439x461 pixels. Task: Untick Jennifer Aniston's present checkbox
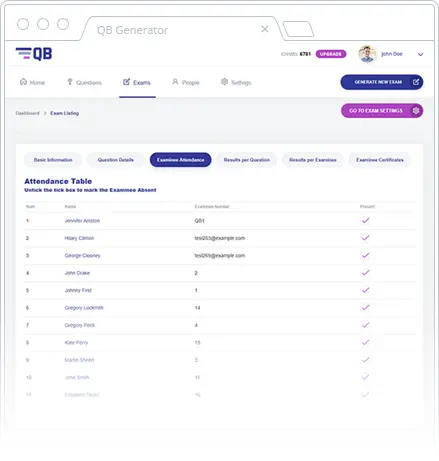(x=365, y=220)
